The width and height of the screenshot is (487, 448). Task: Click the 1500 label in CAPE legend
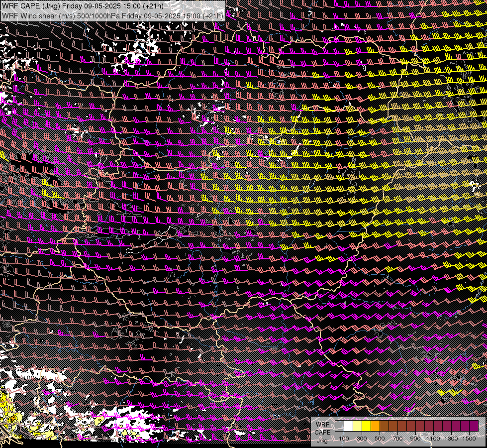coord(469,439)
